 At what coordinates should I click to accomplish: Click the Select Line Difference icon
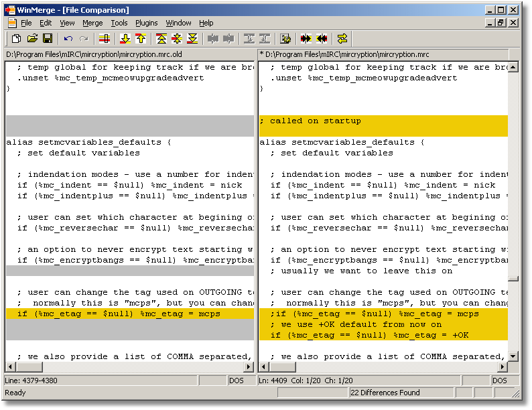(x=105, y=39)
